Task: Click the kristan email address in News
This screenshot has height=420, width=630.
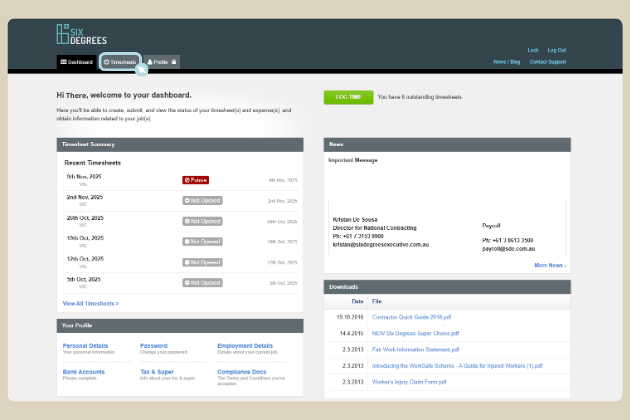Action: pos(381,244)
